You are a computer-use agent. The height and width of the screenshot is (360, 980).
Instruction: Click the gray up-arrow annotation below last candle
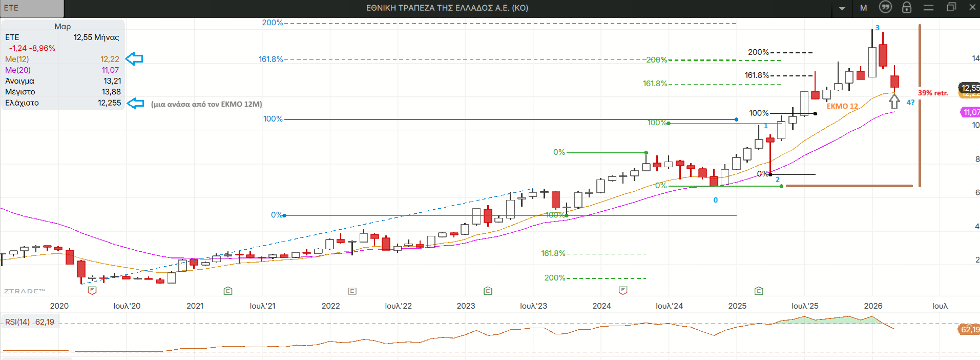pos(894,102)
